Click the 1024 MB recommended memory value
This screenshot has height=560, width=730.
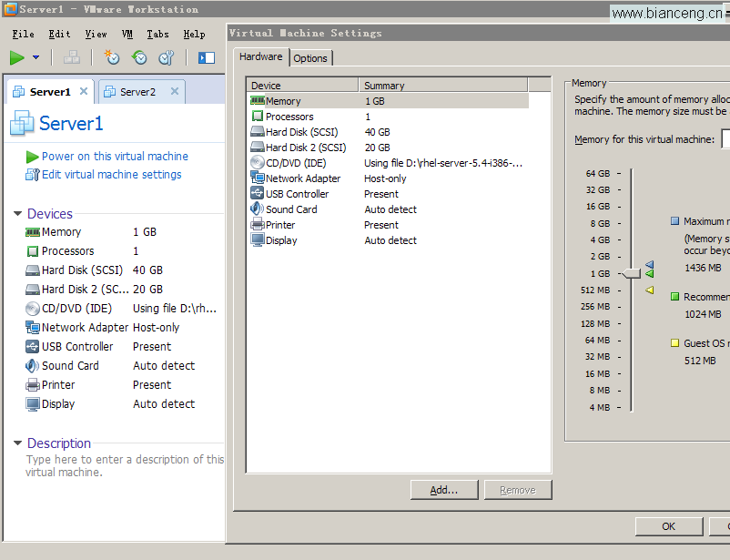(x=703, y=314)
